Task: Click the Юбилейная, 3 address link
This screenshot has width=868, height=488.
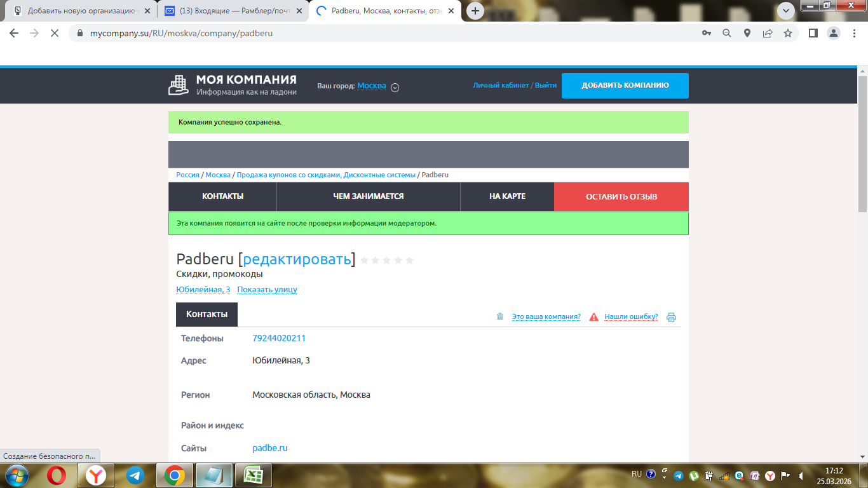Action: [x=203, y=290]
